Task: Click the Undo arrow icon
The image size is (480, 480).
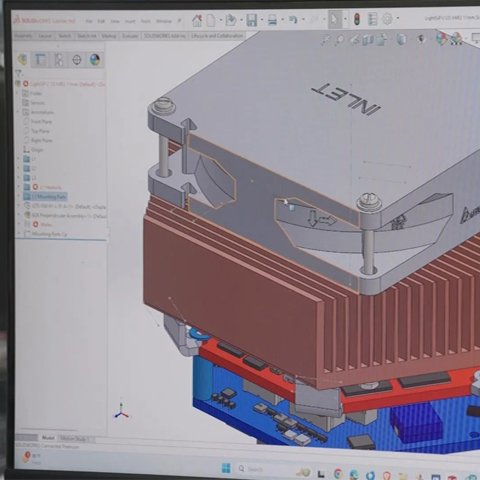Action: [x=293, y=20]
